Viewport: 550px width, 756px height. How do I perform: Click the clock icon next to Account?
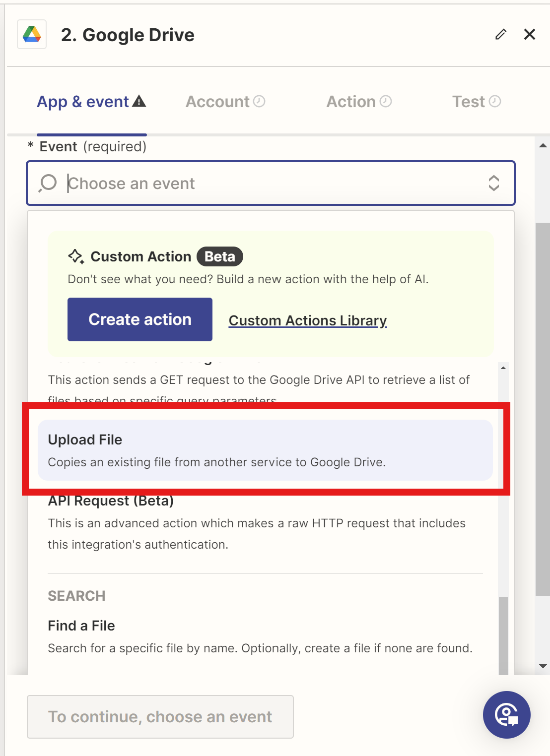(x=259, y=101)
